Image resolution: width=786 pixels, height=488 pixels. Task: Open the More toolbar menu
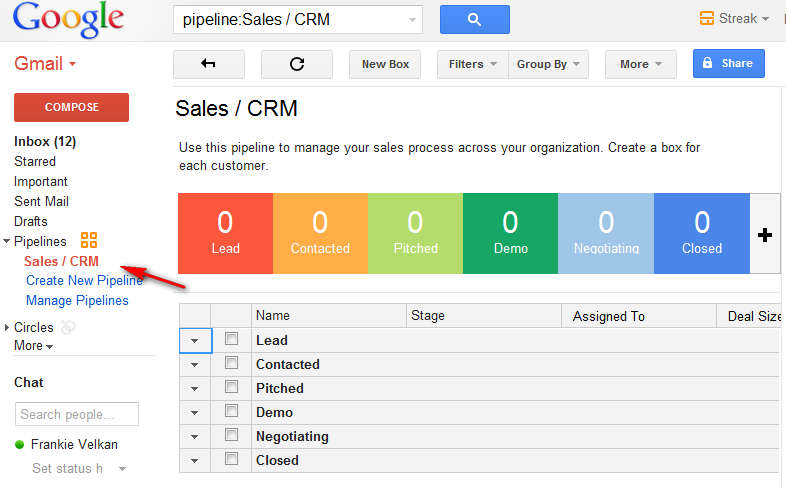(640, 64)
